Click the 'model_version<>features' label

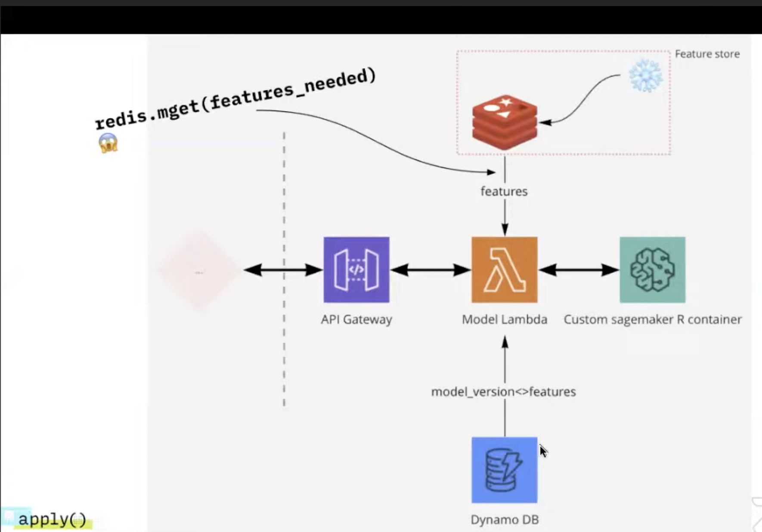click(x=504, y=392)
